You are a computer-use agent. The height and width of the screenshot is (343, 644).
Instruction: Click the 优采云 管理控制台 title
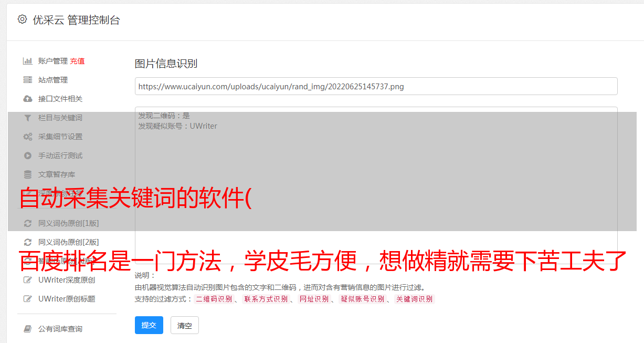tap(76, 20)
